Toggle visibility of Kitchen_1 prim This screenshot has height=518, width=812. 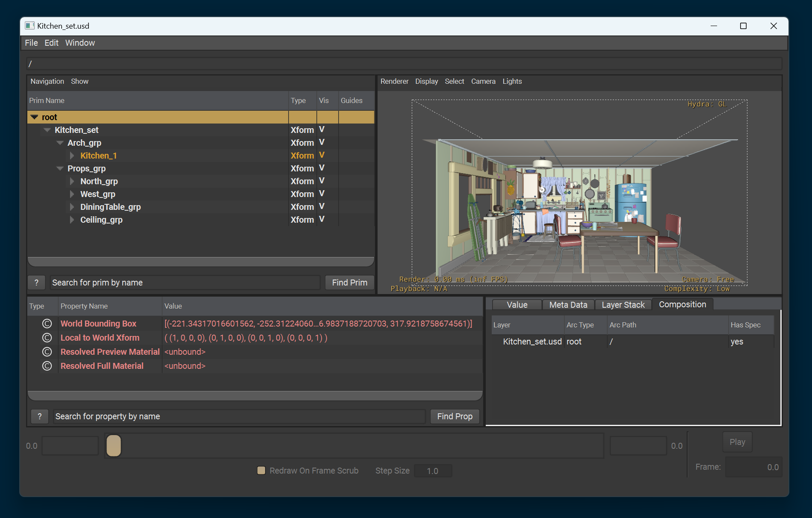[322, 156]
